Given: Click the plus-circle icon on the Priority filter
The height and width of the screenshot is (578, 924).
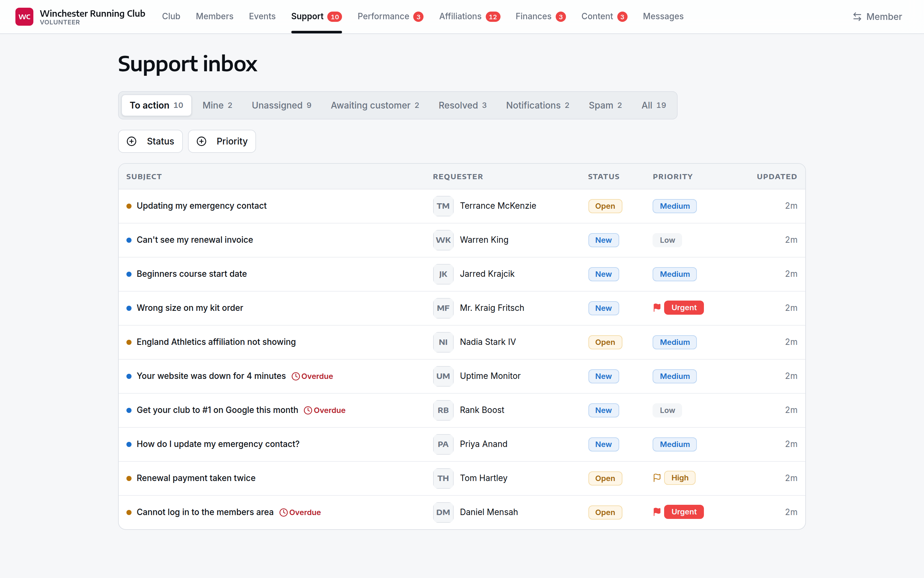Looking at the screenshot, I should tap(201, 141).
